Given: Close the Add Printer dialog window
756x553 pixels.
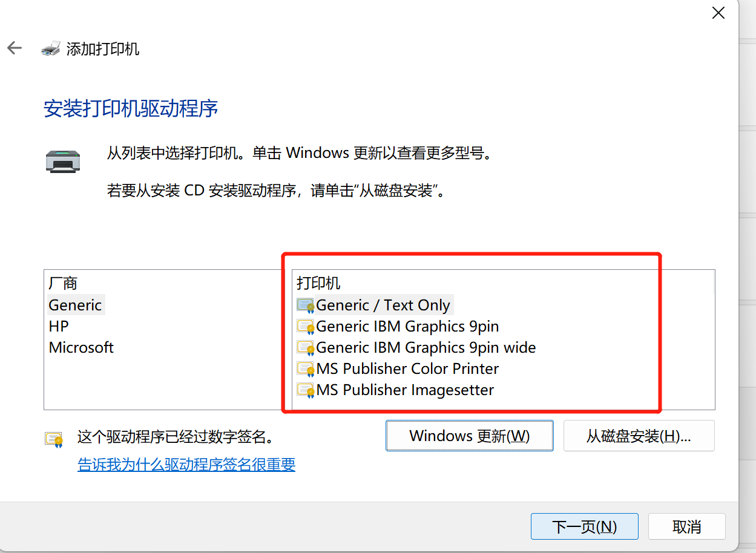Looking at the screenshot, I should (x=718, y=13).
